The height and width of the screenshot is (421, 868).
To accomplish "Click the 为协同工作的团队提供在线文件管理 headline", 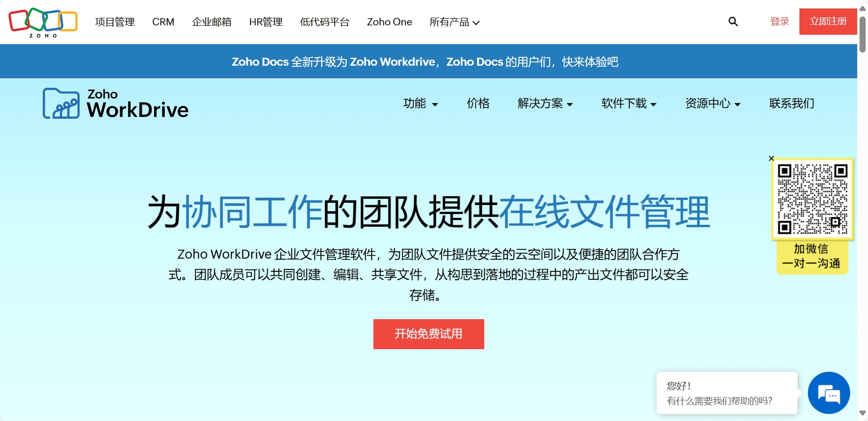I will (428, 212).
